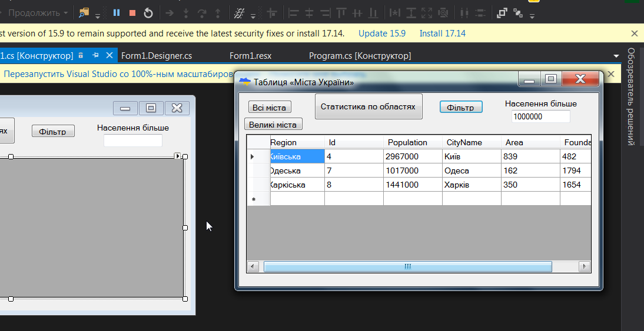Image resolution: width=644 pixels, height=331 pixels.
Task: Click the population field containing 1000000
Action: point(541,116)
